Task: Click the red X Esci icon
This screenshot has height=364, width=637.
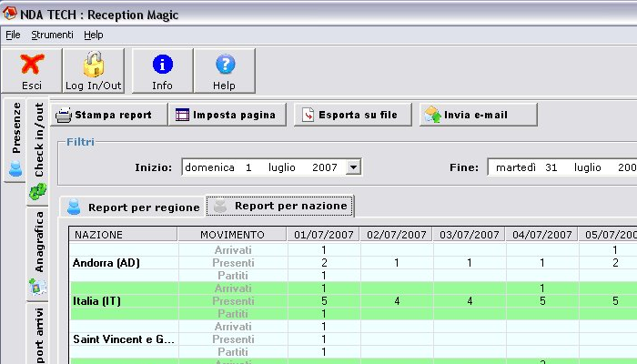Action: tap(32, 65)
